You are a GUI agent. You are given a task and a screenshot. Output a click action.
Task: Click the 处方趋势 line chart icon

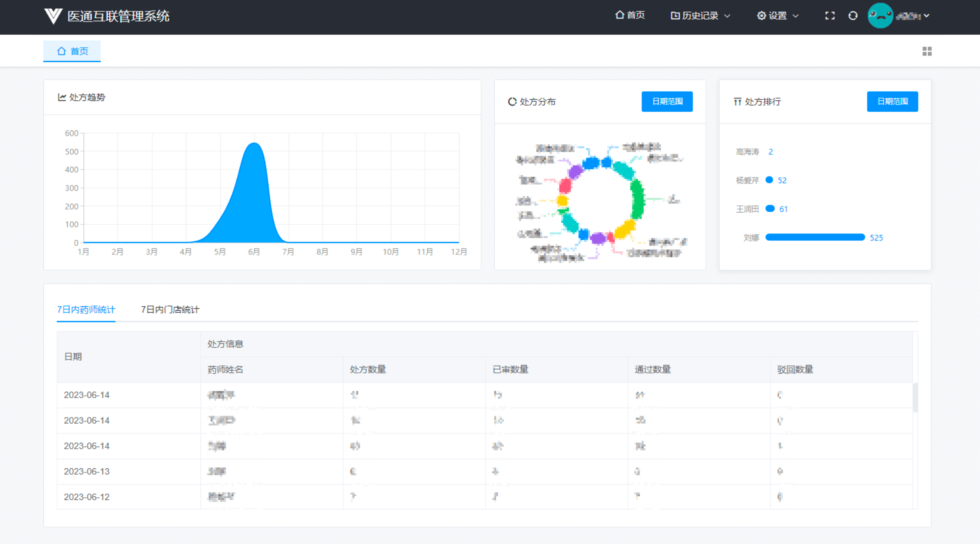pyautogui.click(x=62, y=97)
